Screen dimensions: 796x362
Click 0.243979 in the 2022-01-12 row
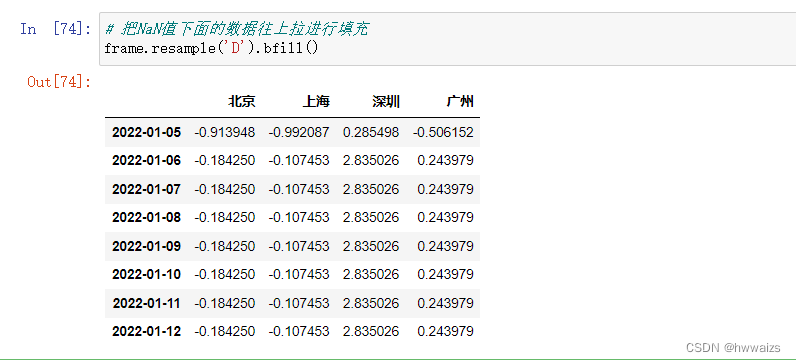(x=446, y=332)
